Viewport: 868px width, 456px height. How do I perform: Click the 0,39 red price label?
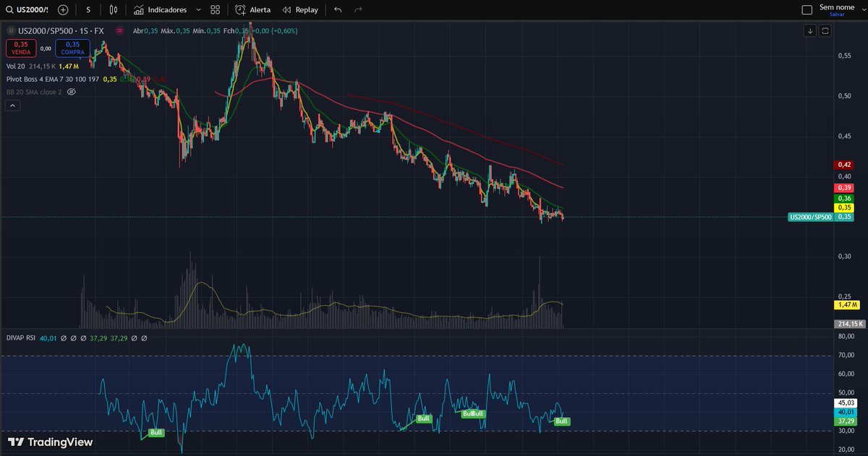[x=843, y=188]
